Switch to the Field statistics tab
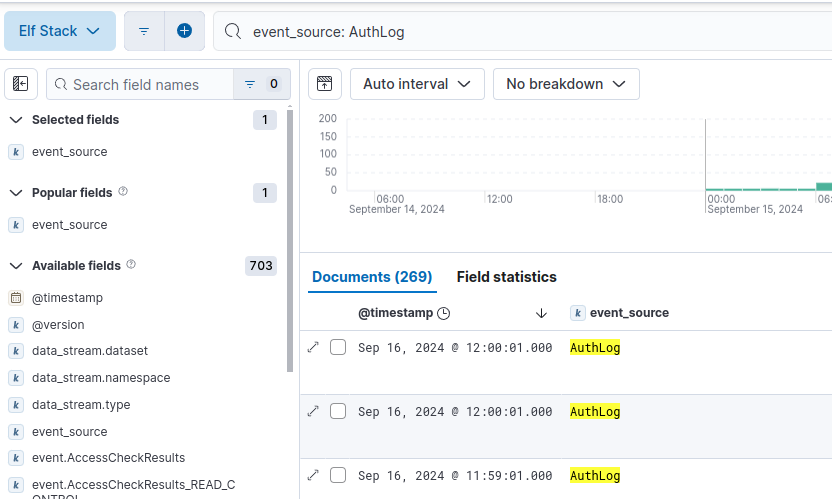Image resolution: width=832 pixels, height=499 pixels. pos(506,277)
